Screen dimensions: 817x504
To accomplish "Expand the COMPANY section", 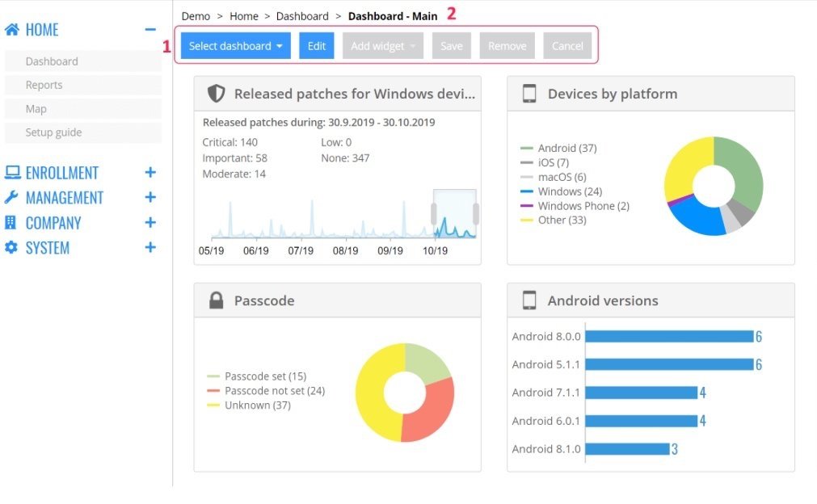I will 150,222.
